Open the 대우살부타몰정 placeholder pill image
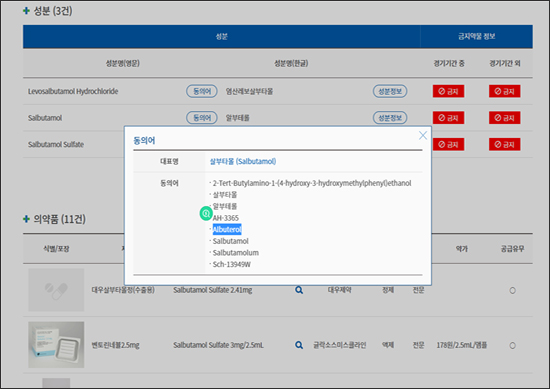This screenshot has width=550, height=389. point(56,290)
